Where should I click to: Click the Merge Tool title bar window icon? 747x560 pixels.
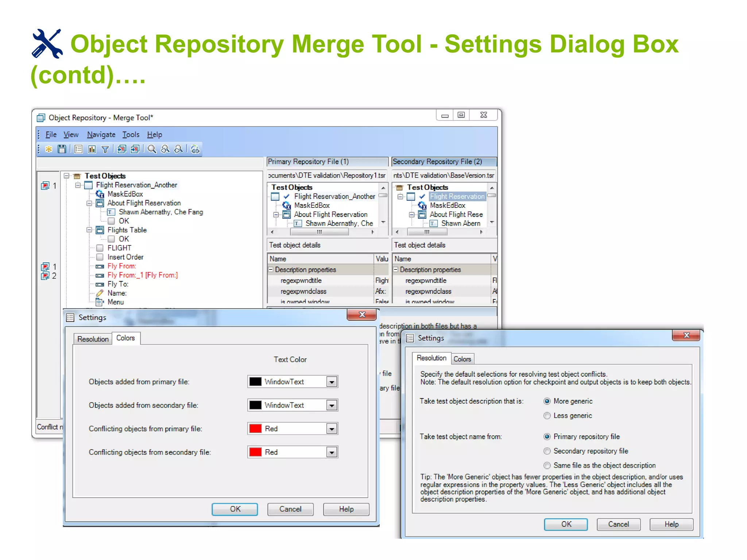click(41, 118)
